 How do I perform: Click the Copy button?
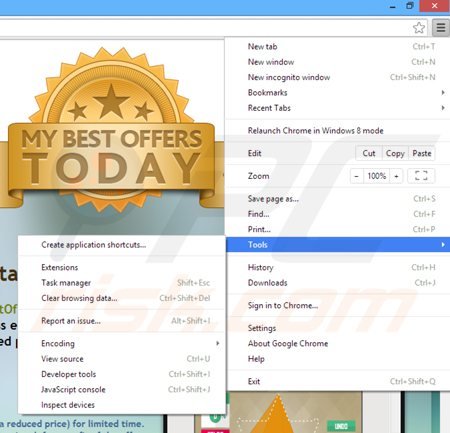click(395, 153)
